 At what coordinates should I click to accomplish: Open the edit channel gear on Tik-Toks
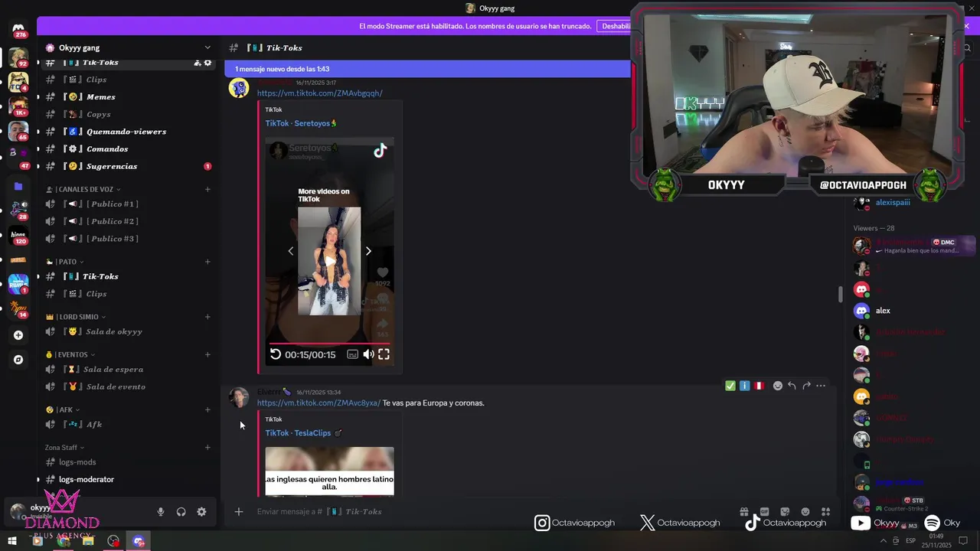(207, 63)
